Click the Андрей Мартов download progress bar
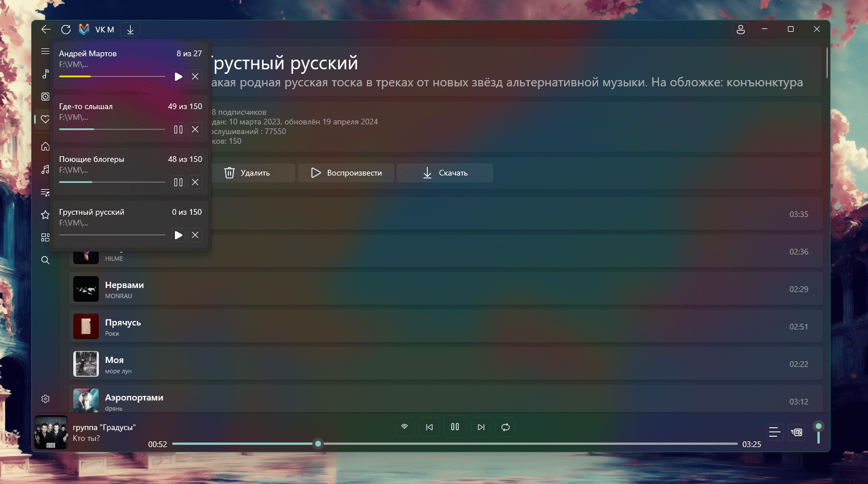The width and height of the screenshot is (868, 484). [112, 76]
